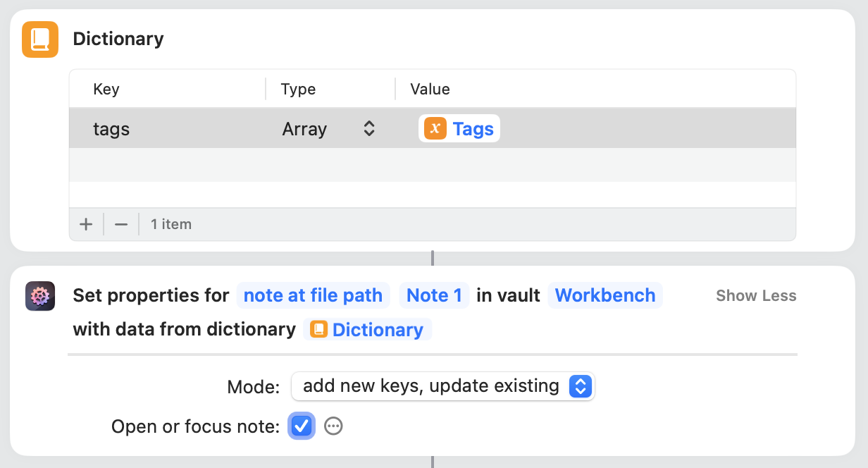
Task: Click the Value column header
Action: coord(430,90)
